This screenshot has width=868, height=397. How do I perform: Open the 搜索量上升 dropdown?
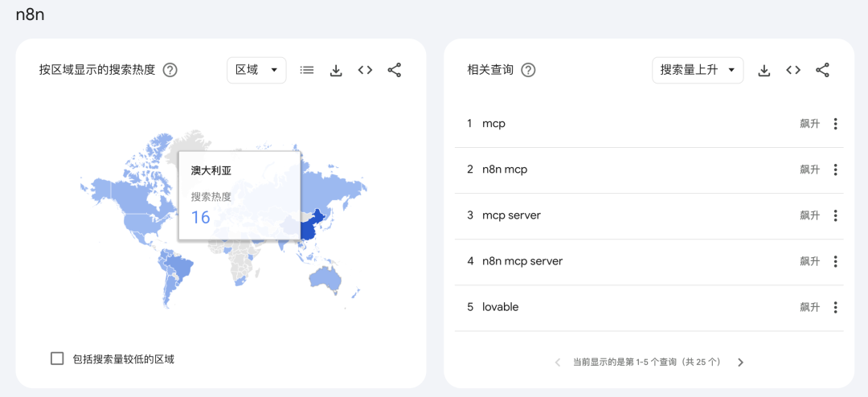point(698,71)
